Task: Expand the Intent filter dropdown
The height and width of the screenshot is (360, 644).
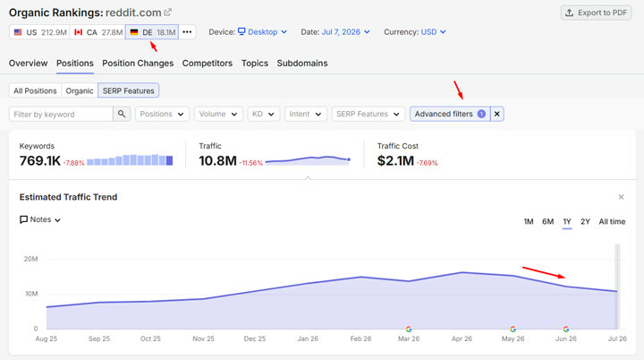Action: (x=306, y=114)
